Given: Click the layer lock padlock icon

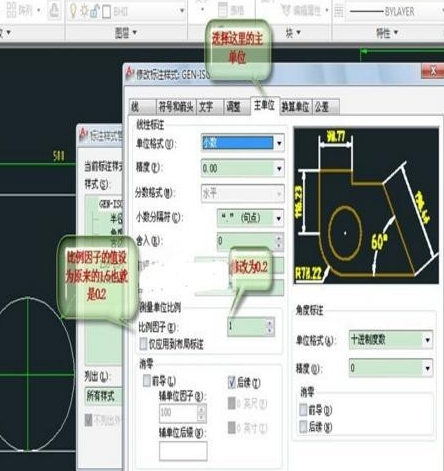Looking at the screenshot, I should (x=95, y=11).
